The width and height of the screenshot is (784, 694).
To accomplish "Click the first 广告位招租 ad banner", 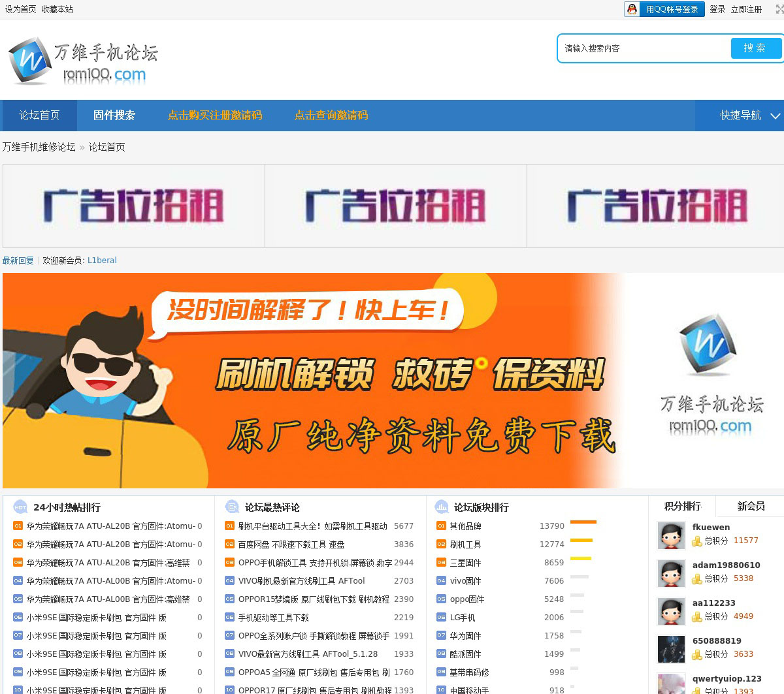I will coord(134,206).
